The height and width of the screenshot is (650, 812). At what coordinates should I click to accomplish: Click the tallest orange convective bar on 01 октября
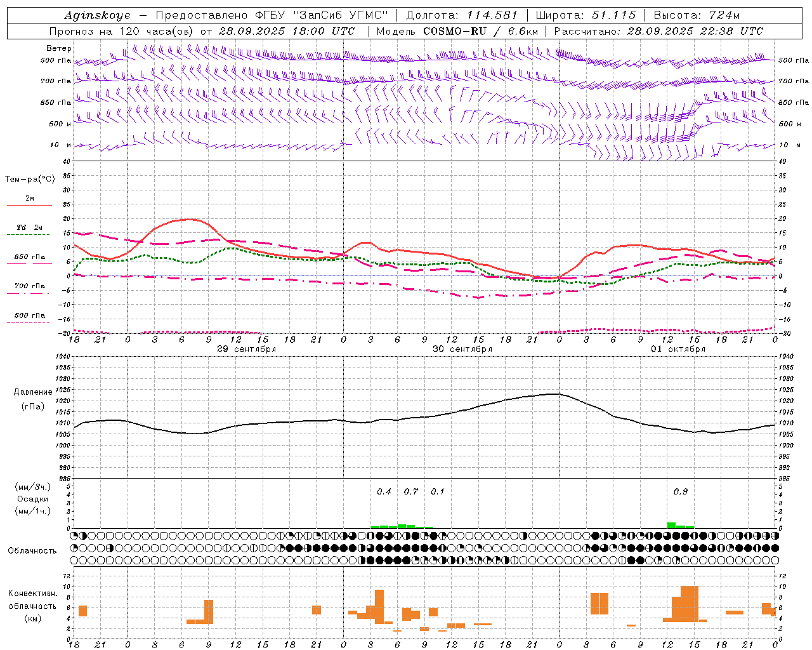(x=690, y=604)
